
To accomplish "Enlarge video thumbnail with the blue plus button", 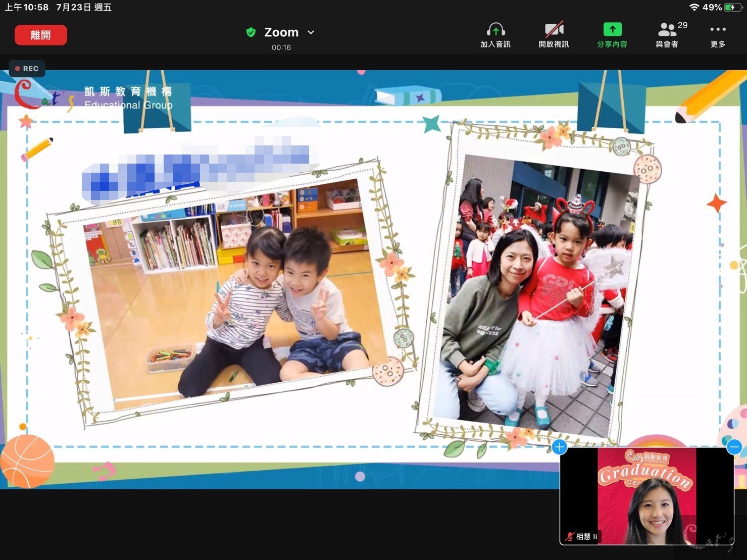I will tap(559, 447).
